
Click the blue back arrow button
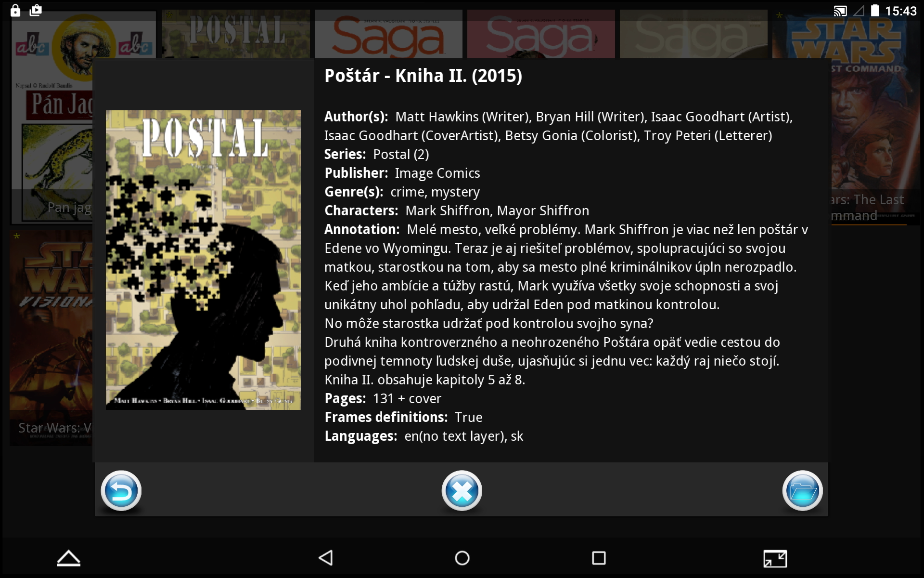(x=121, y=491)
